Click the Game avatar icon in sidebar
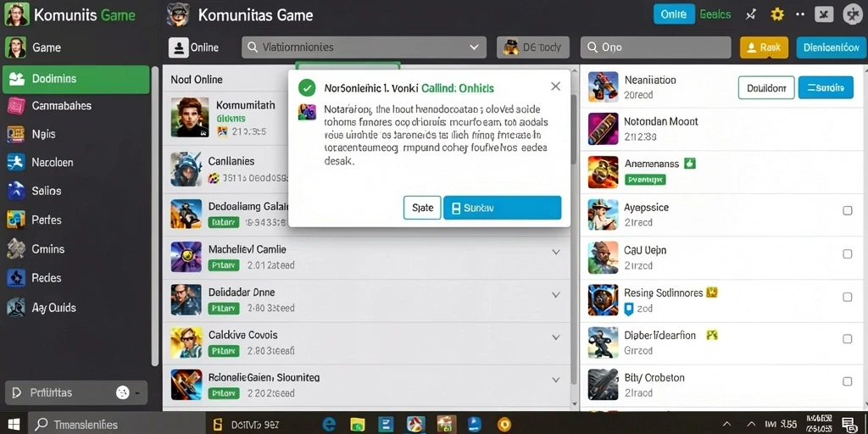The image size is (868, 434). click(x=15, y=47)
